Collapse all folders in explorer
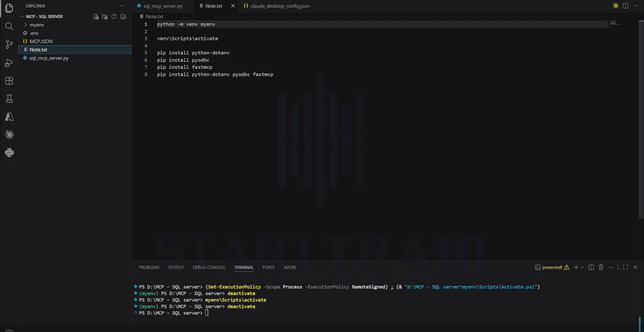644x332 pixels. click(x=123, y=16)
